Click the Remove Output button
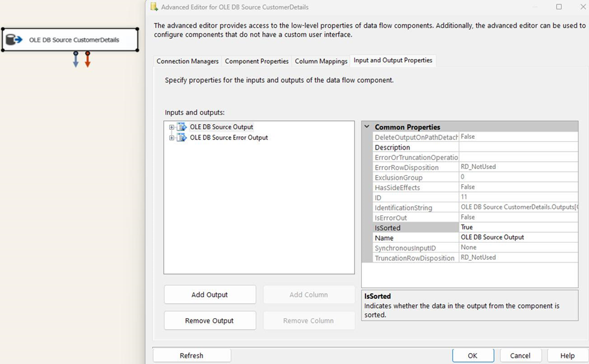 coord(210,321)
